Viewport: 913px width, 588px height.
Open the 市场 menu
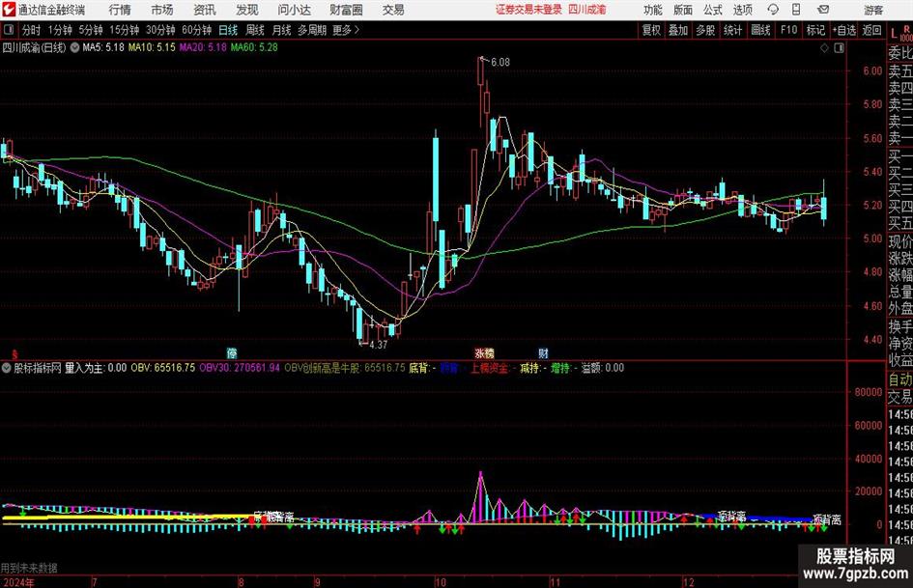coord(162,10)
